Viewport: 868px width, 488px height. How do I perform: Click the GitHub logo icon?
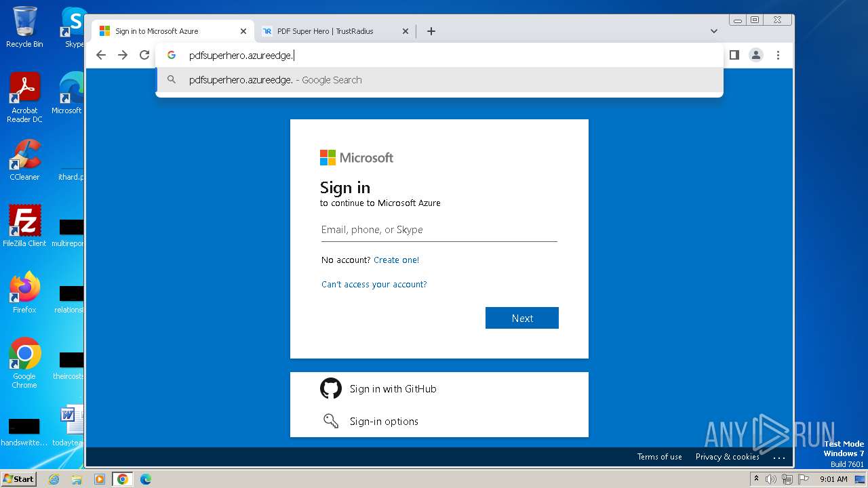pyautogui.click(x=331, y=388)
